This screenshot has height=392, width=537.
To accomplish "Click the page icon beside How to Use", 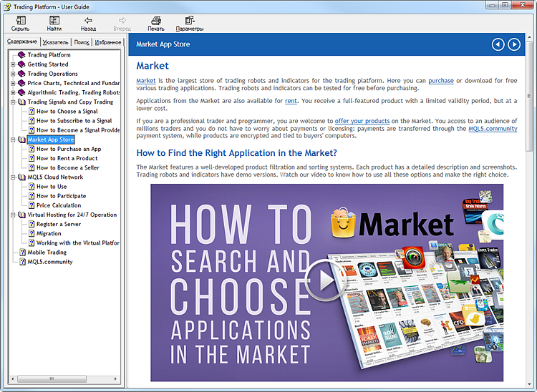I will coord(31,187).
